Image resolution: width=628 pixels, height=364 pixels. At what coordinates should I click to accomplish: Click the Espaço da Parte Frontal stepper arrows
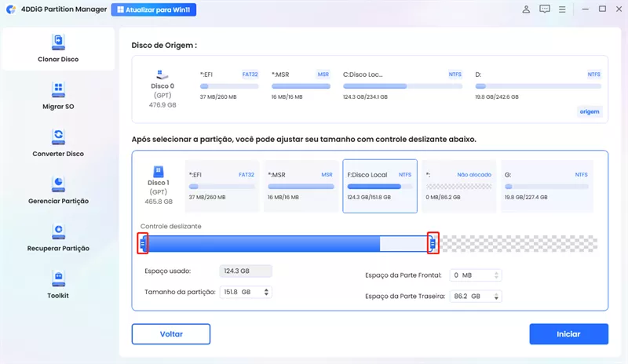click(x=496, y=275)
